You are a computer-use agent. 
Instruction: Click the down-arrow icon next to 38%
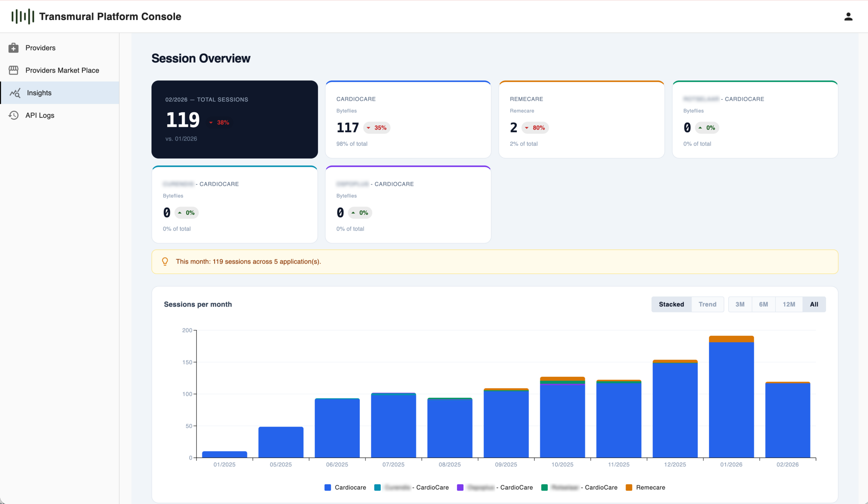(x=211, y=122)
